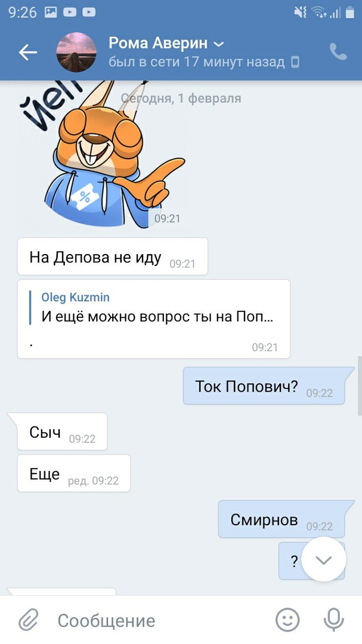
Task: Jump to latest messages with down-arrow button
Action: pyautogui.click(x=324, y=559)
